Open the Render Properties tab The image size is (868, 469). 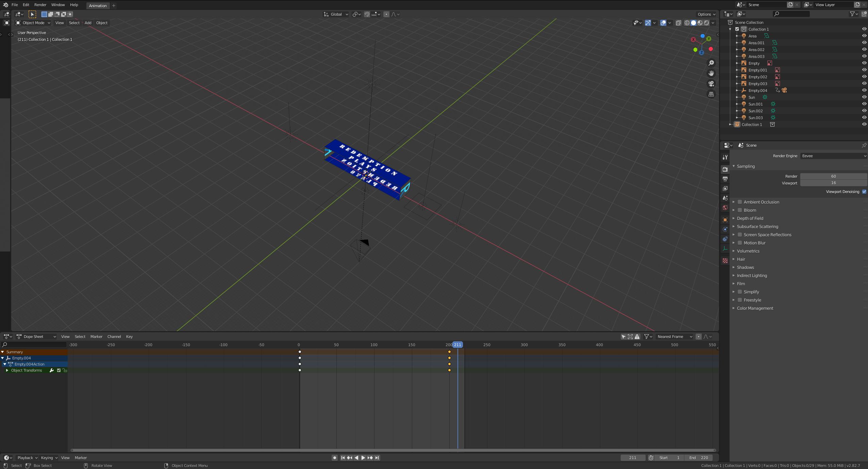[x=725, y=169]
